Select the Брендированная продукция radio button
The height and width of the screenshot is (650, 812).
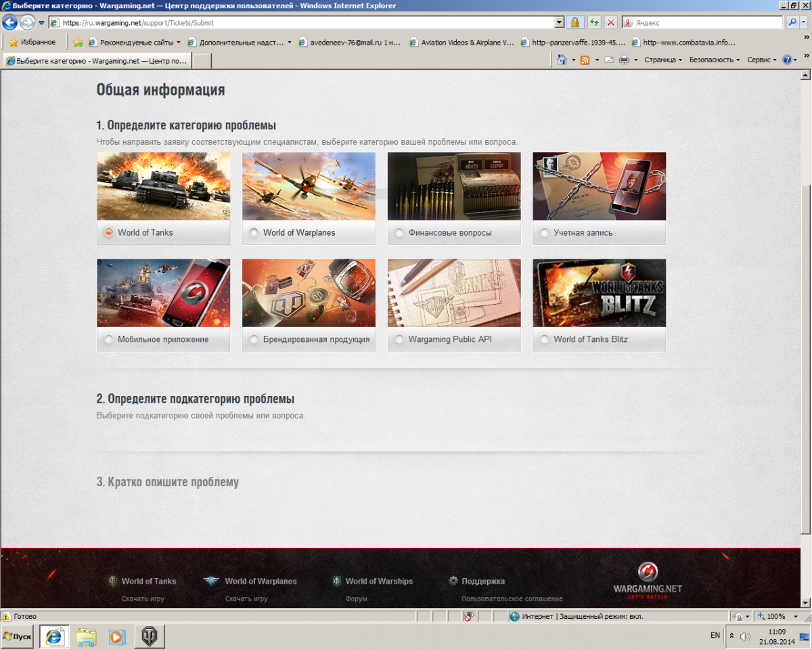pos(254,339)
